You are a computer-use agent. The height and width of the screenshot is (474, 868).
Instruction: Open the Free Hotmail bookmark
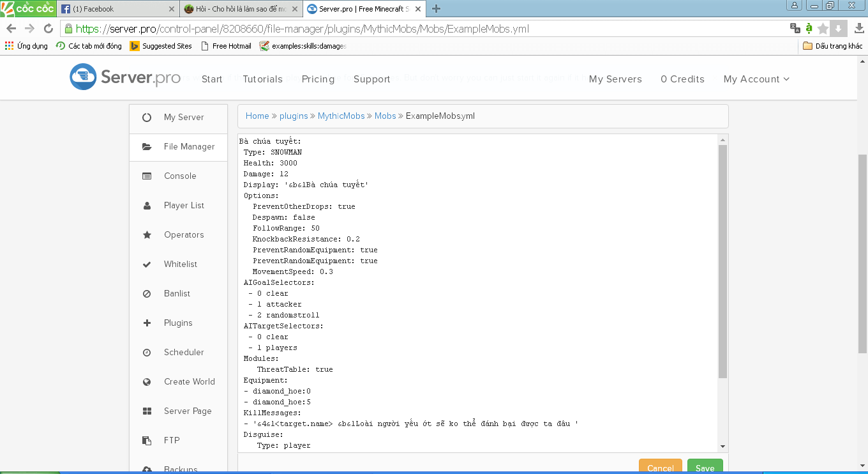coord(226,46)
